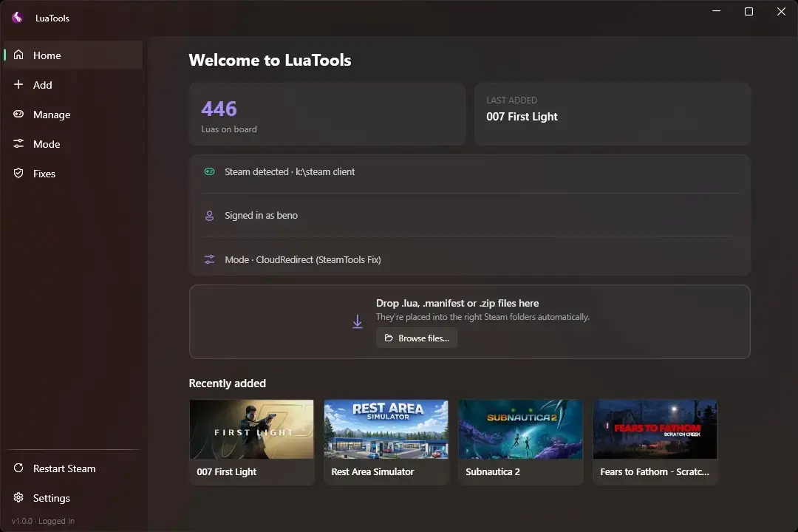
Task: Click the Drop .lua, .manifest or .zip heading
Action: tap(457, 303)
